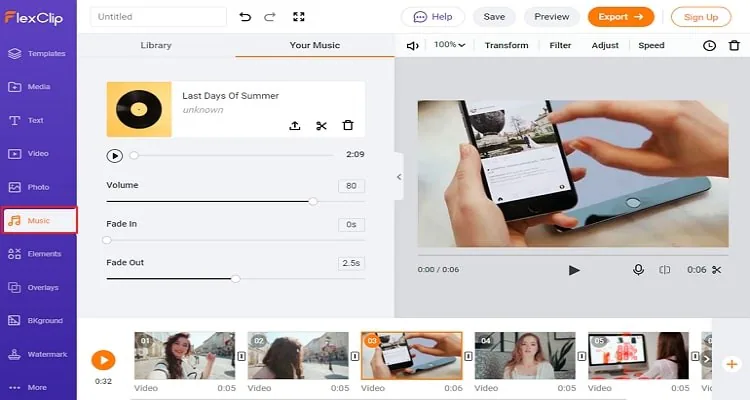Select storyboard clip 05
Image resolution: width=750 pixels, height=400 pixels.
(x=638, y=356)
